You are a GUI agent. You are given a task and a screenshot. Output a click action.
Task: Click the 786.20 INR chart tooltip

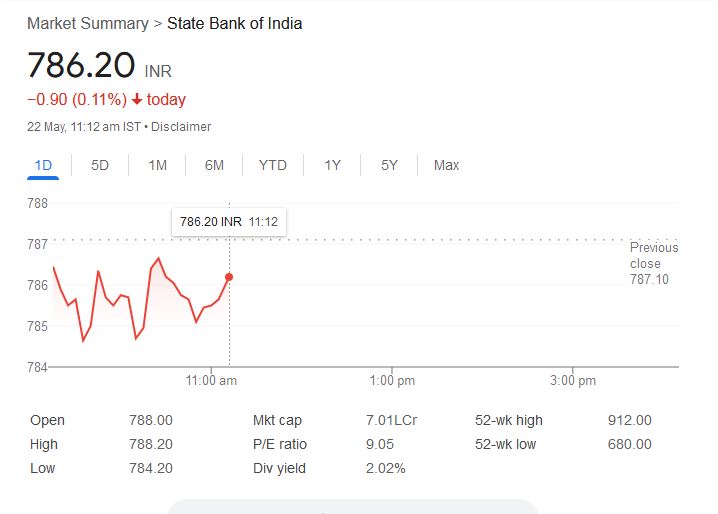pos(229,221)
